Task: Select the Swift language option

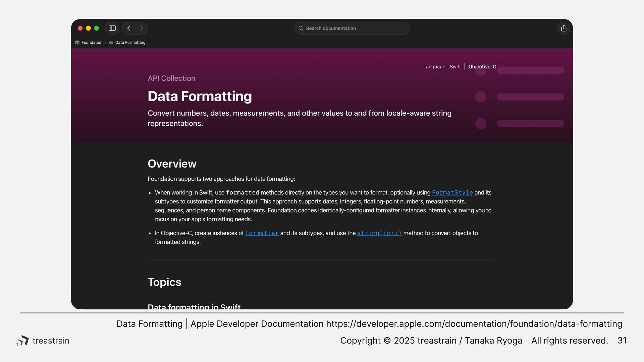Action: (x=455, y=67)
